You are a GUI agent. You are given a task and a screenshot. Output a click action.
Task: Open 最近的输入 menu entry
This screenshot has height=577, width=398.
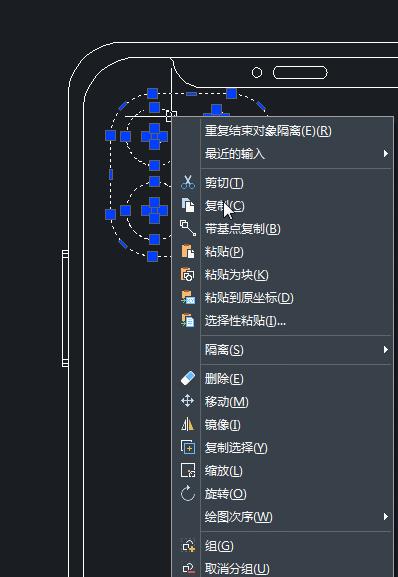283,153
